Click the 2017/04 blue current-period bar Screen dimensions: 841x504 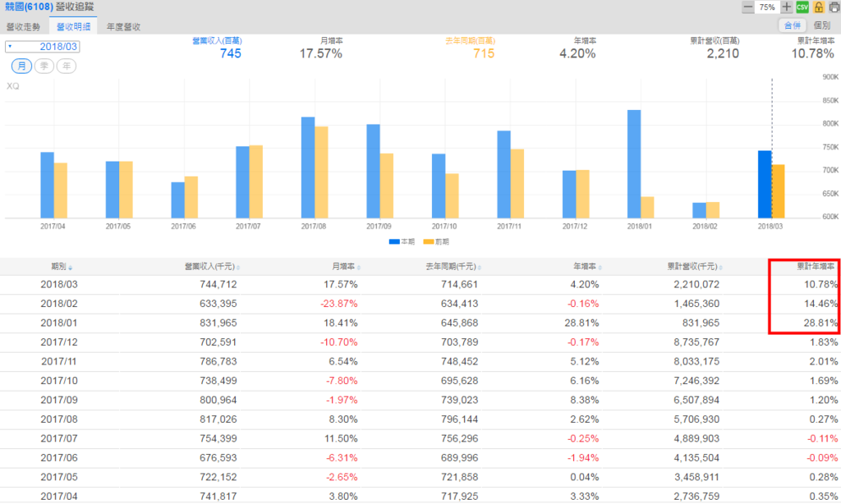(x=47, y=186)
